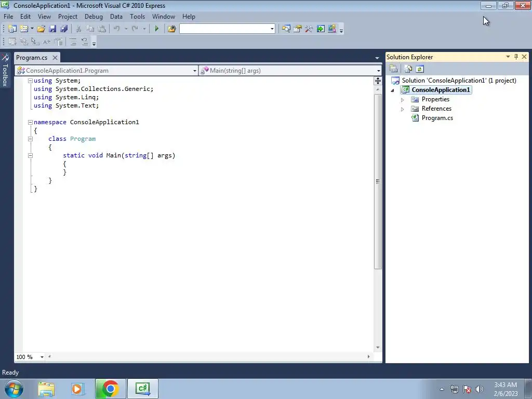Open Chrome from the Windows taskbar
532x399 pixels.
110,389
